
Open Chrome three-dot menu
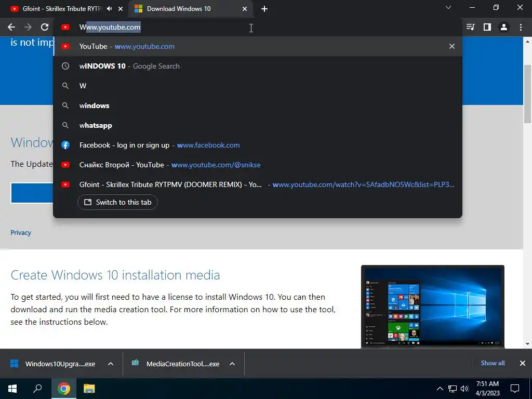(521, 27)
